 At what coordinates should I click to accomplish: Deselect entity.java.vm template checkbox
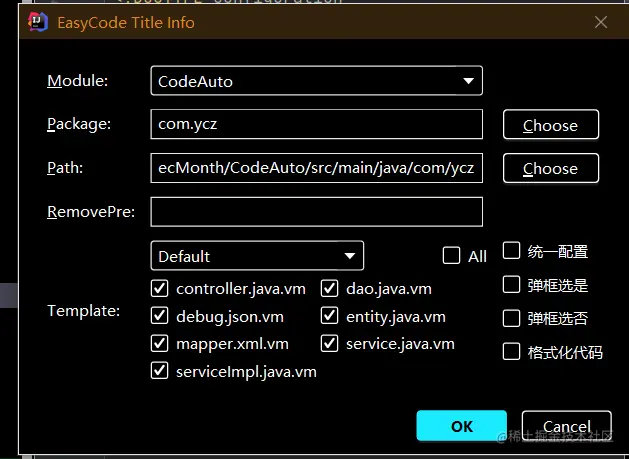click(x=329, y=316)
